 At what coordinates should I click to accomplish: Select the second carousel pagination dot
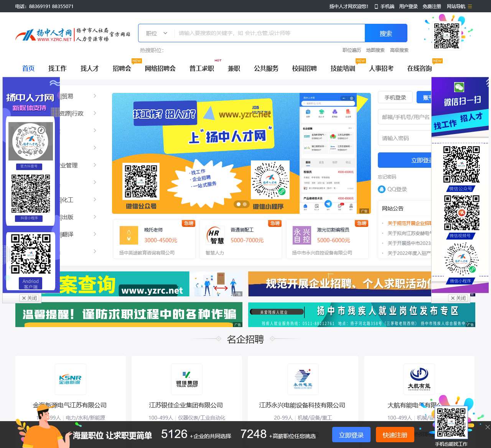click(245, 205)
